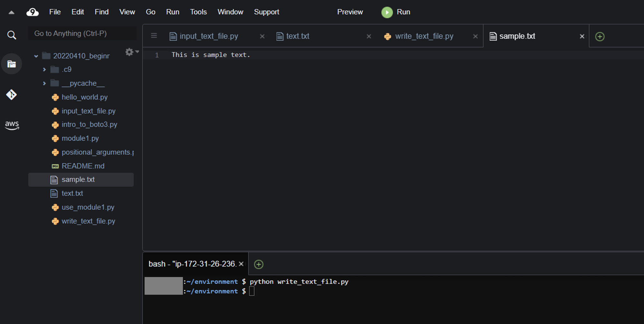Screen dimensions: 644x324
Task: Expand the .c9 folder
Action: click(44, 69)
